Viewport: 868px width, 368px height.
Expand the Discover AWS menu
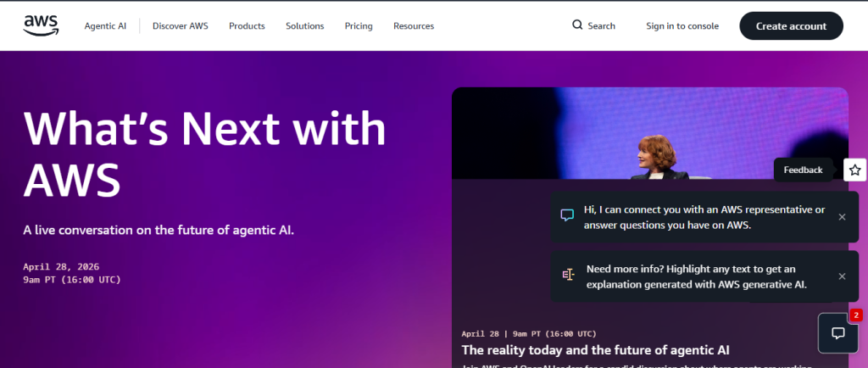pyautogui.click(x=180, y=26)
